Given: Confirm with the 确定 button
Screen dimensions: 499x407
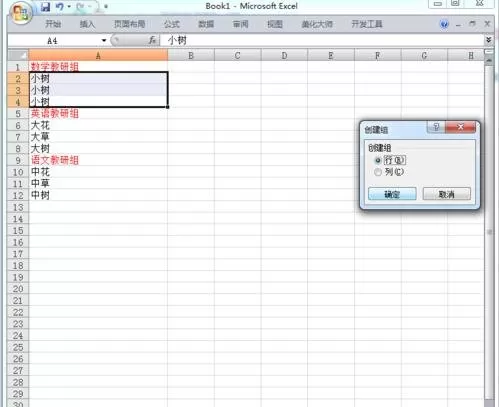Looking at the screenshot, I should pyautogui.click(x=392, y=194).
